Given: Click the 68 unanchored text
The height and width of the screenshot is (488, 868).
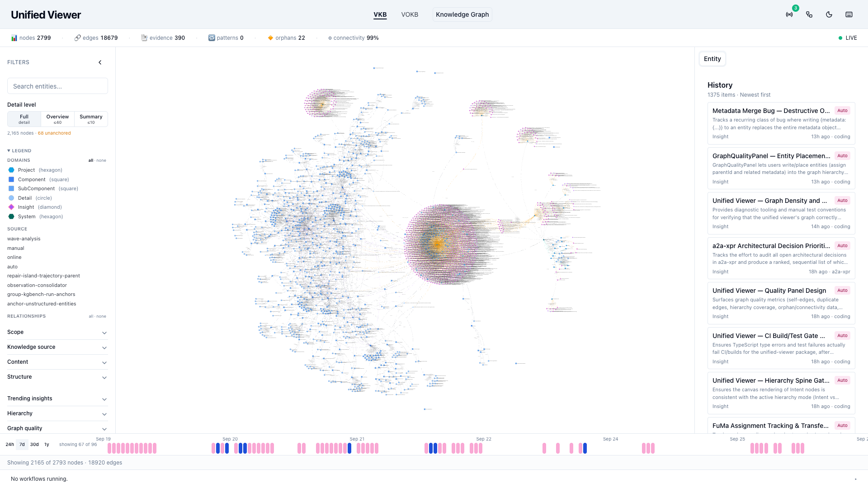Looking at the screenshot, I should pyautogui.click(x=54, y=133).
